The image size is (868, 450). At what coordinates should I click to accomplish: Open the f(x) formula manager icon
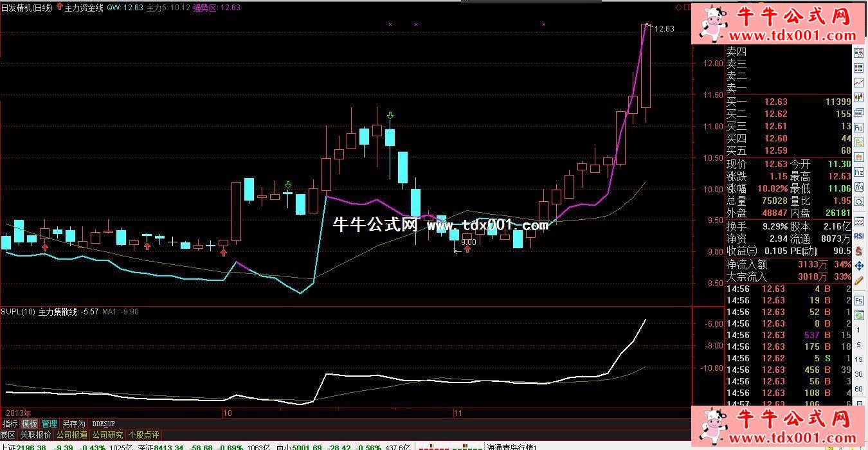859,187
